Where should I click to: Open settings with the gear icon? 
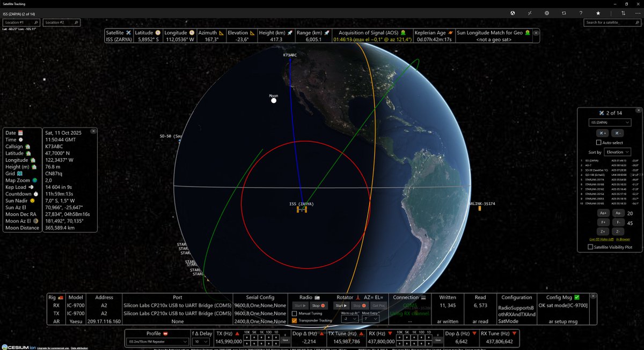point(547,13)
